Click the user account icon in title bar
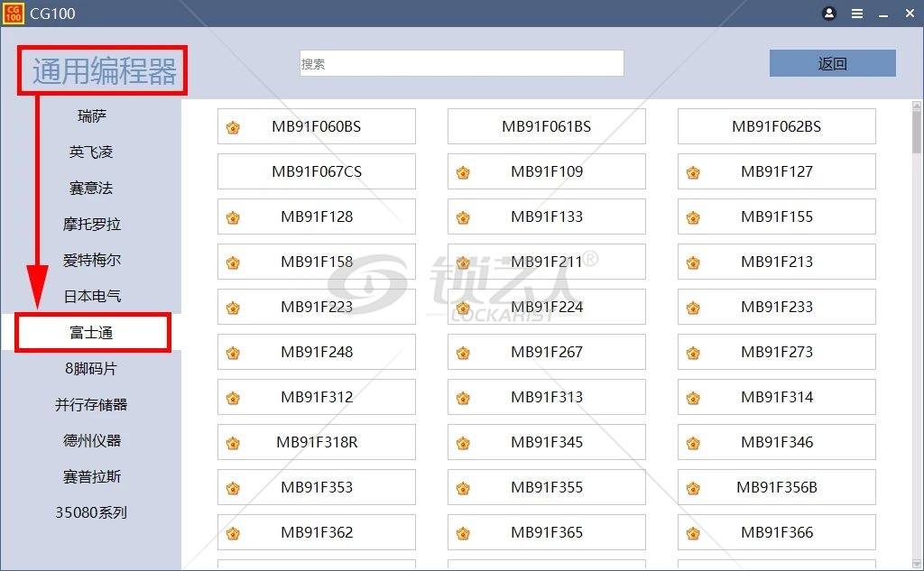Screen dimensions: 924x571 coord(829,14)
